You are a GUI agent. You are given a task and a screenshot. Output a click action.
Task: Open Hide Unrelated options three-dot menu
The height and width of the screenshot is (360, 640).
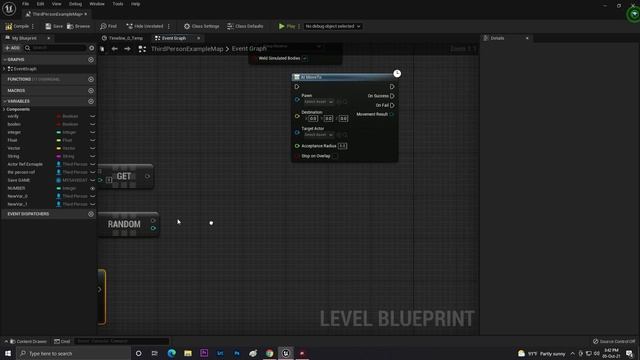click(x=169, y=26)
